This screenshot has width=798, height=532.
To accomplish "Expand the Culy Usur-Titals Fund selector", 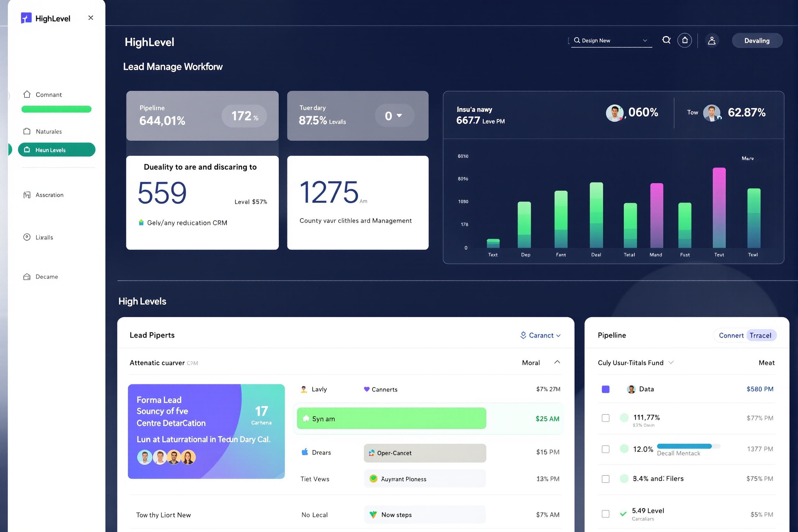I will [x=671, y=362].
